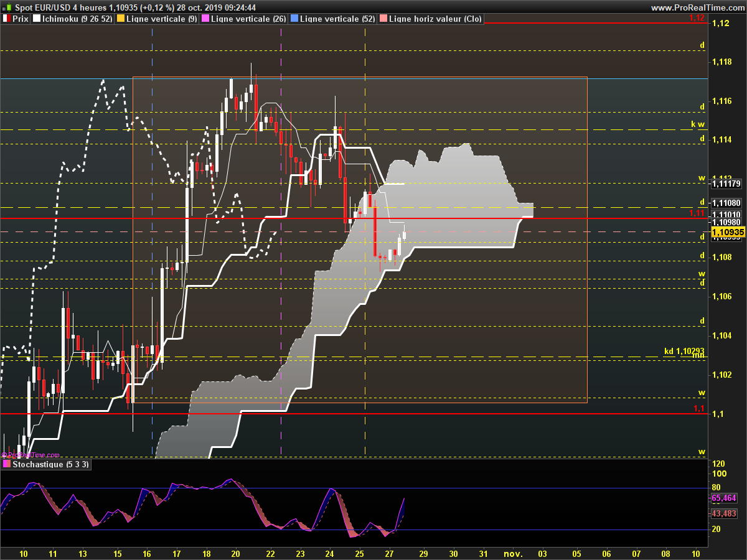Click the www.ProRealTime.com link
Image resolution: width=747 pixels, height=560 pixels.
coord(697,7)
